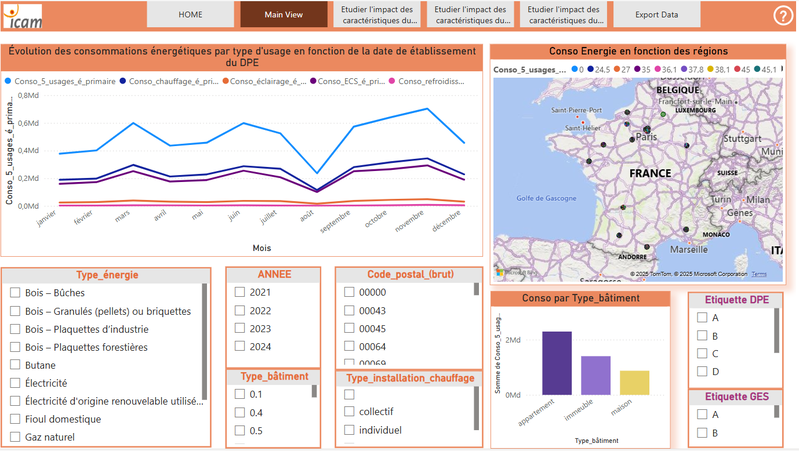Select the purple appartement bar
The width and height of the screenshot is (799, 451).
pos(556,363)
